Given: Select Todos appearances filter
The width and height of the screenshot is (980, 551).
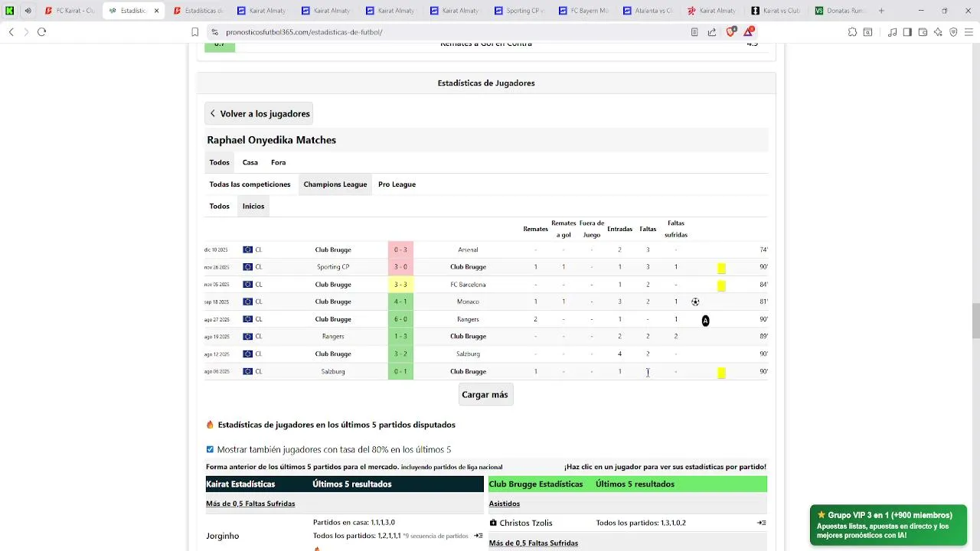Looking at the screenshot, I should click(x=220, y=206).
